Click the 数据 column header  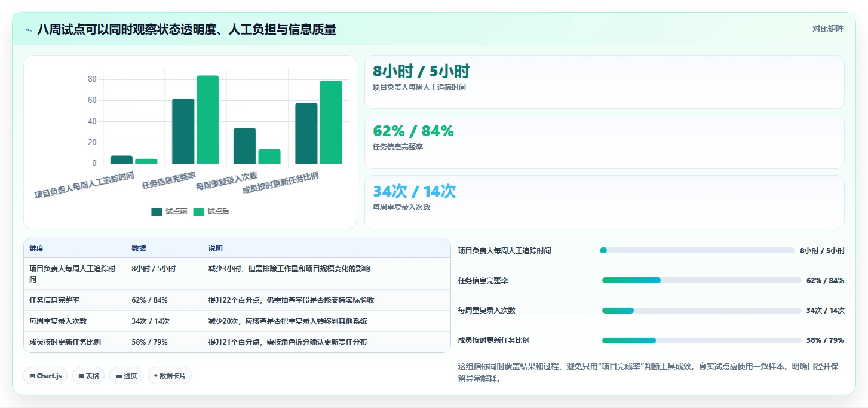(139, 249)
